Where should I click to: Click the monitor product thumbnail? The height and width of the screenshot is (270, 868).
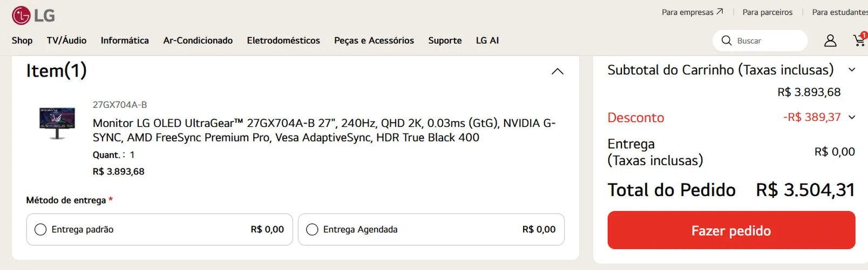(57, 123)
